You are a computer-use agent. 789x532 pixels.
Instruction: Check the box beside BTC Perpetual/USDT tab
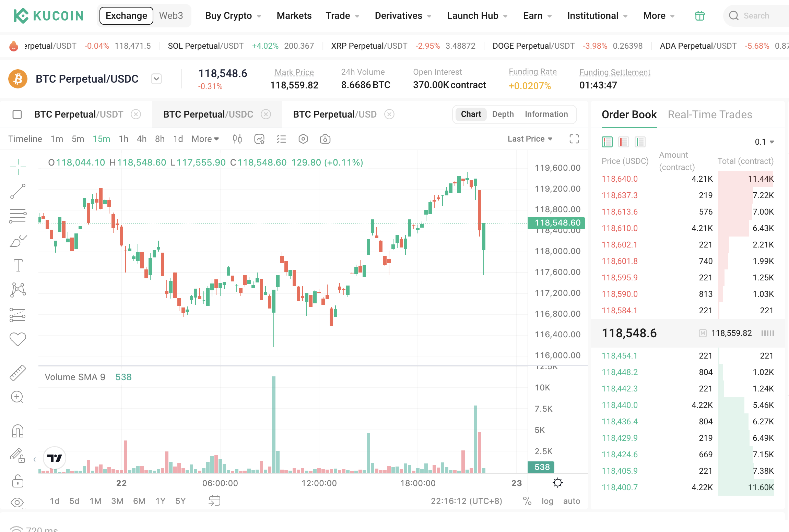(x=17, y=114)
